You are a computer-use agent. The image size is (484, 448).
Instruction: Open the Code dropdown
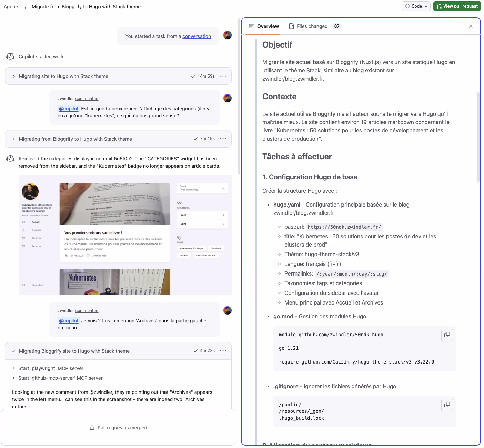(x=416, y=6)
